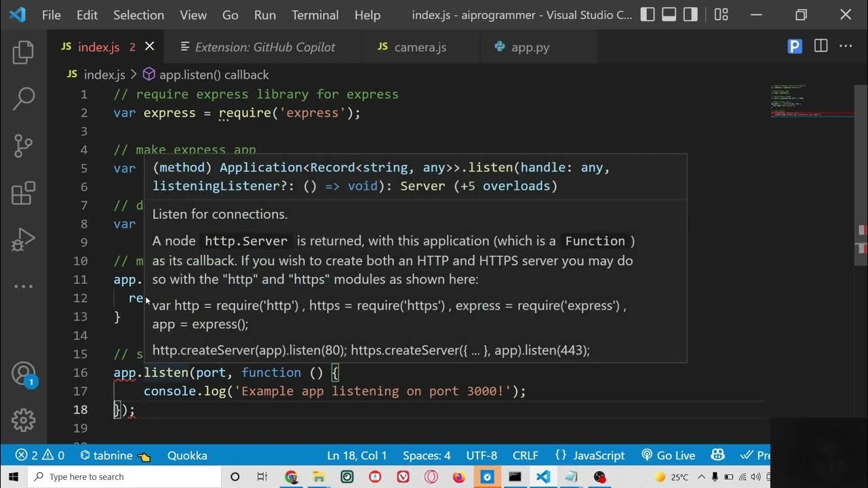Toggle the bottom panel layout button
This screenshot has height=488, width=868.
669,15
